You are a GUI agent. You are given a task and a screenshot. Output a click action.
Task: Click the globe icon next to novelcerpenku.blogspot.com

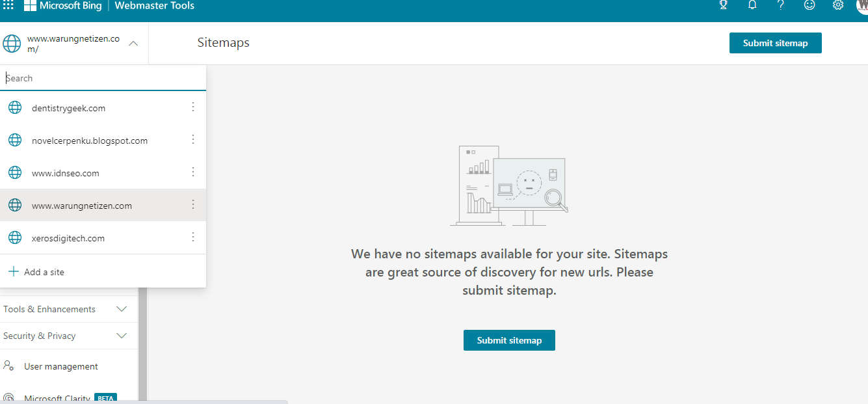click(15, 141)
